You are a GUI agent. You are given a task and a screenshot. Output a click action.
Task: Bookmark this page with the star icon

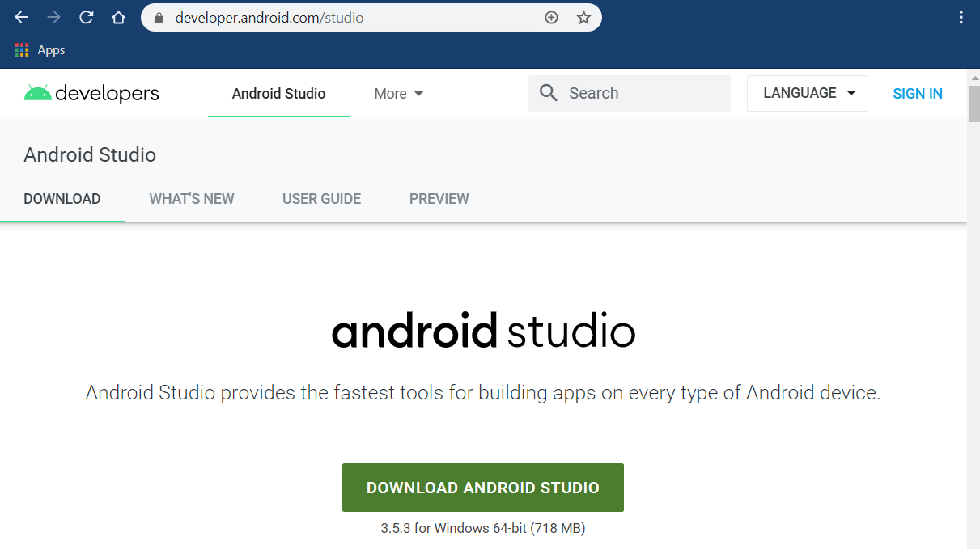[x=583, y=18]
